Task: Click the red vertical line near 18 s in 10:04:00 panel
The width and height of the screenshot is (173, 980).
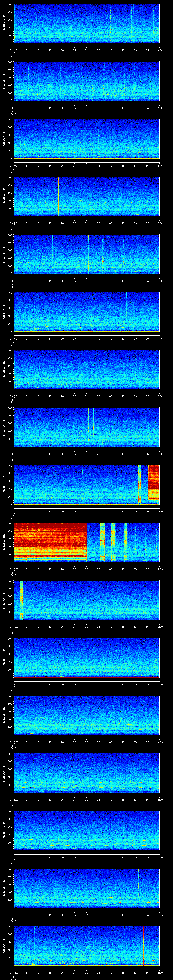Action: click(59, 197)
